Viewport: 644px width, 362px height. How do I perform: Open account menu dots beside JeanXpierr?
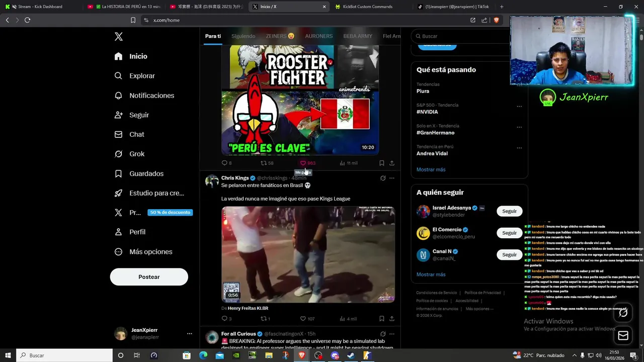click(x=190, y=333)
